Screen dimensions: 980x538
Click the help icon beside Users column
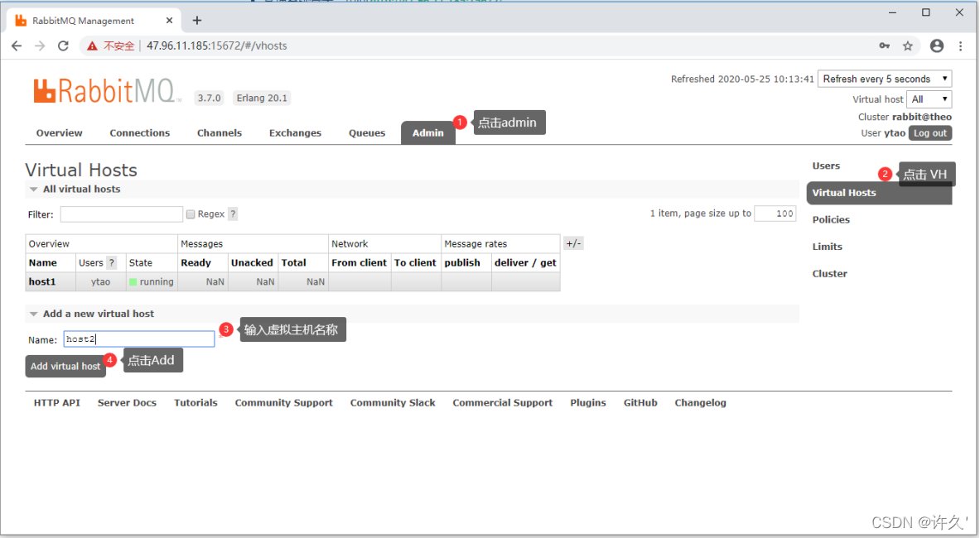tap(112, 262)
